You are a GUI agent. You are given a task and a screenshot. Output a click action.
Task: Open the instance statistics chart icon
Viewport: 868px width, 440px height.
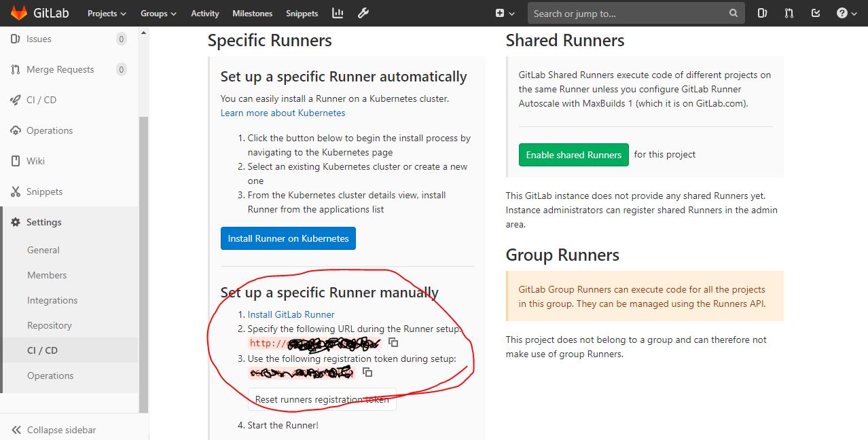[338, 13]
